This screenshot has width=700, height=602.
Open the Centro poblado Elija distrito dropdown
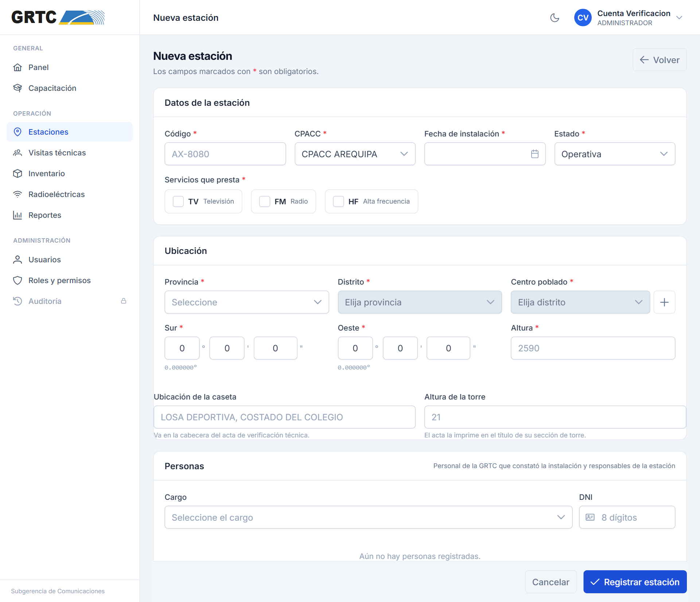pyautogui.click(x=580, y=302)
